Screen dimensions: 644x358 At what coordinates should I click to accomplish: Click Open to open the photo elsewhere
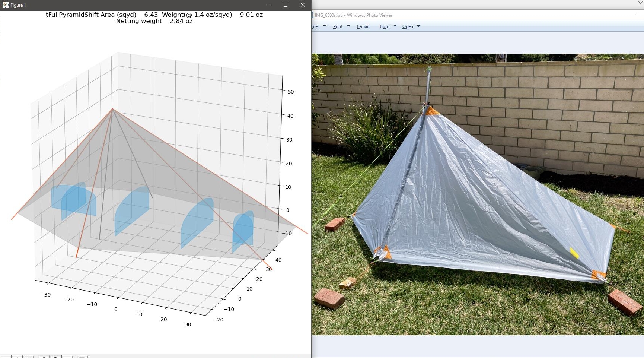(407, 26)
